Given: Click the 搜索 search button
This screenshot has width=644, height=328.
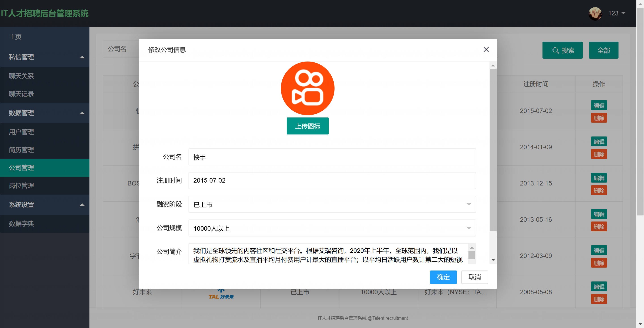Looking at the screenshot, I should (x=562, y=50).
